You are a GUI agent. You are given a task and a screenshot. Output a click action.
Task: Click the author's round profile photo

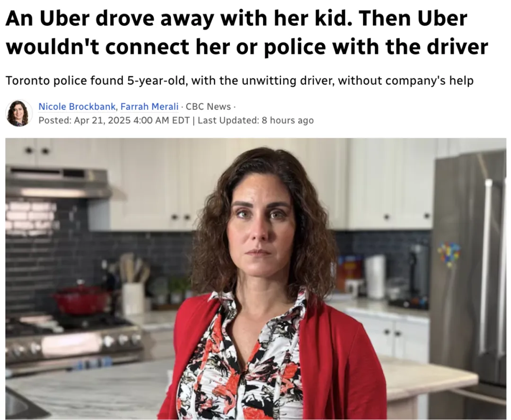point(19,113)
